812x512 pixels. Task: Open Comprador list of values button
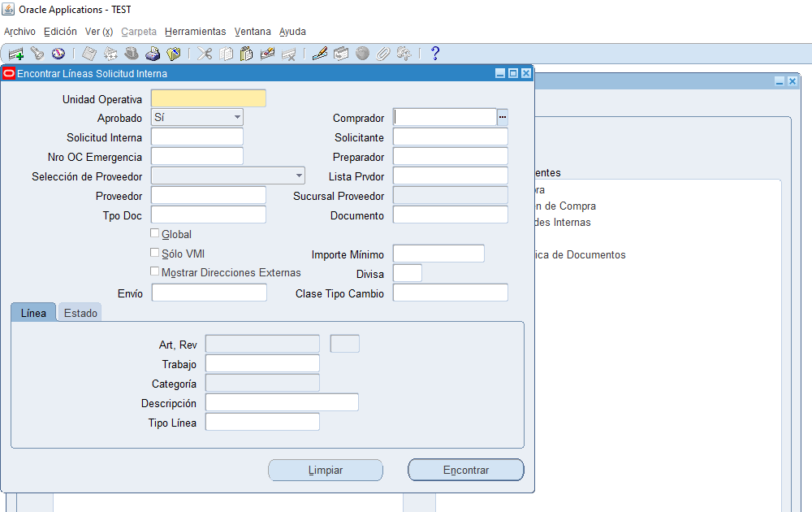[x=502, y=118]
